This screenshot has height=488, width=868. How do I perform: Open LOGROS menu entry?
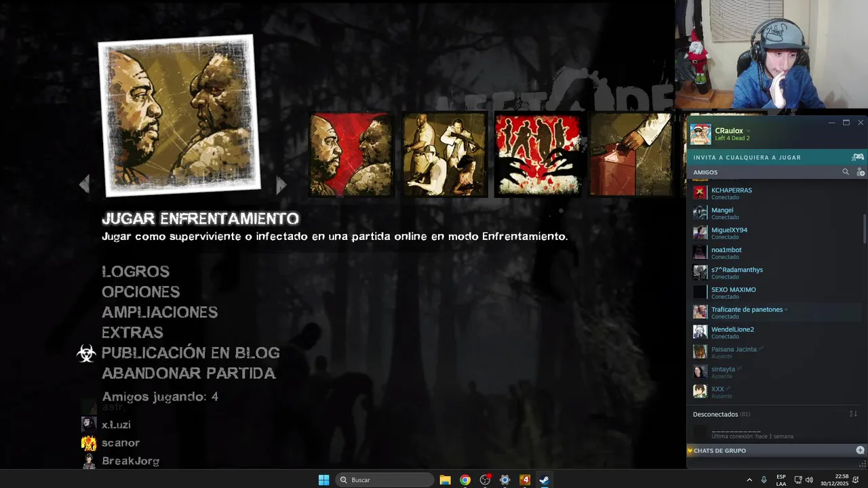coord(136,272)
